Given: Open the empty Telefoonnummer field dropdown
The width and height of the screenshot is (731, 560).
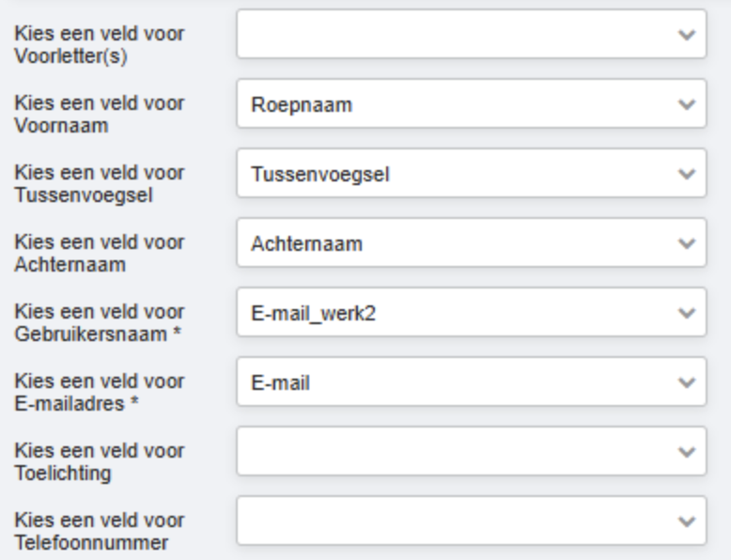Looking at the screenshot, I should (x=470, y=521).
